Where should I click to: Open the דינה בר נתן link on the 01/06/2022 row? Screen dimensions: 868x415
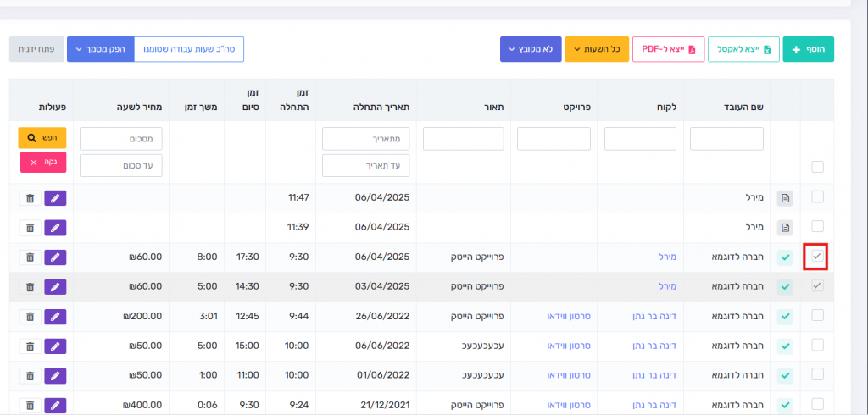tap(655, 375)
